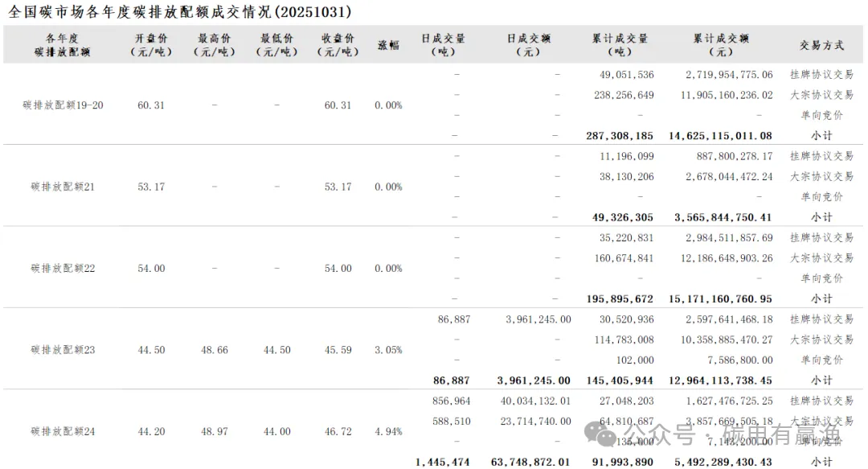Screen dimensions: 868x469
Task: Select the 开盘价 column header
Action: pyautogui.click(x=151, y=45)
